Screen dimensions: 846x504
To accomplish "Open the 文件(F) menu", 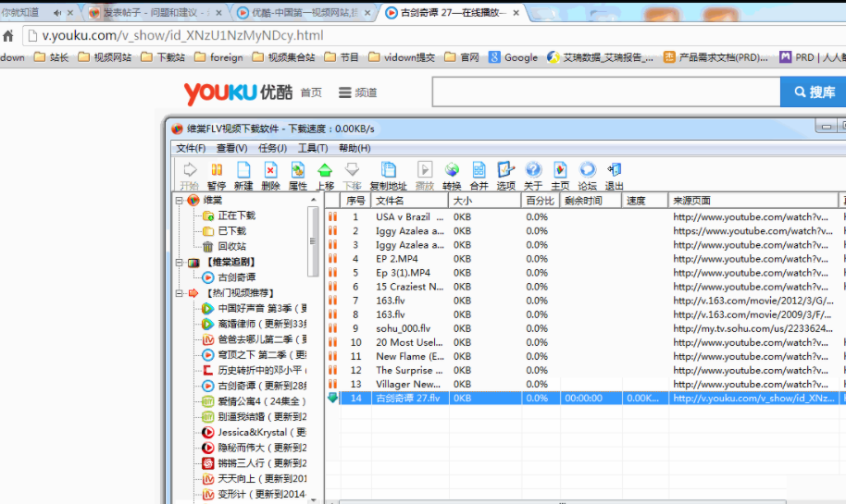I will click(x=191, y=148).
